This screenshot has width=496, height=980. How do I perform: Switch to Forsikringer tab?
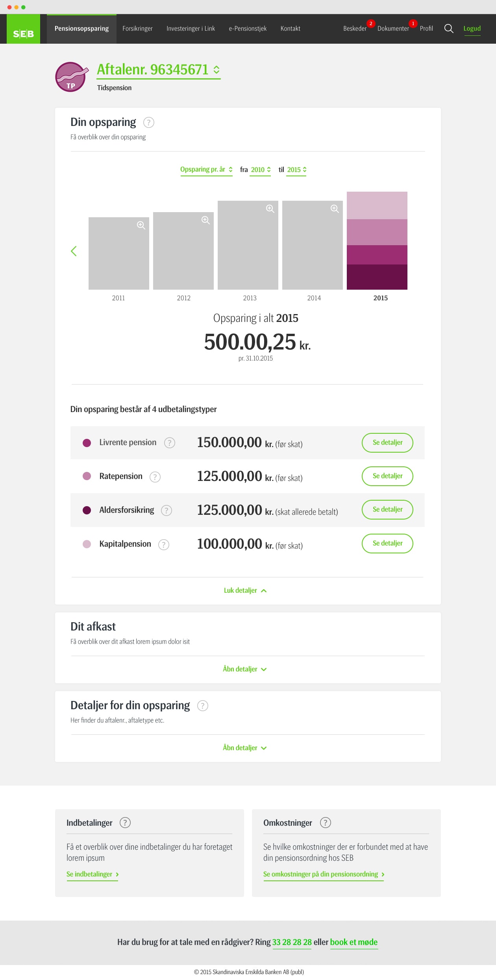pyautogui.click(x=137, y=29)
